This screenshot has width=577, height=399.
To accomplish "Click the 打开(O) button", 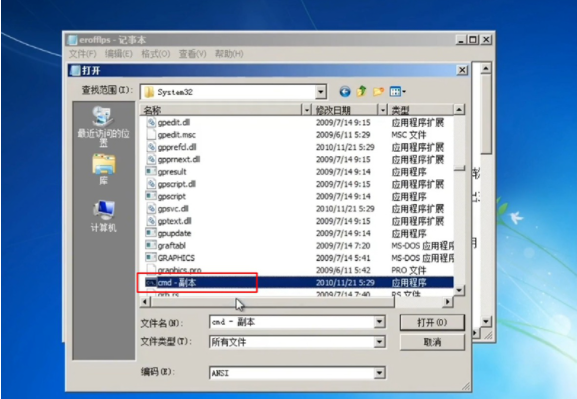I will [432, 323].
